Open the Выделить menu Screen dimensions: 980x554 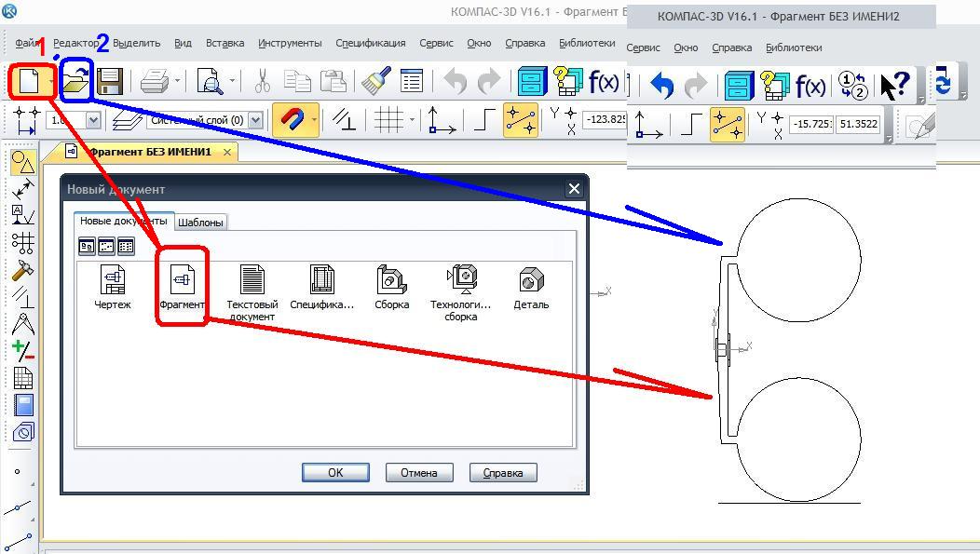pos(136,43)
